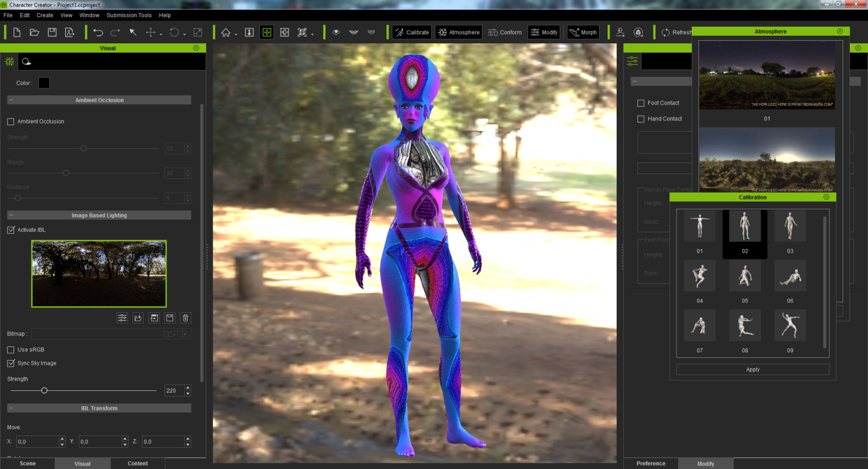The image size is (868, 469).
Task: Activate the Rotate tool
Action: point(174,33)
